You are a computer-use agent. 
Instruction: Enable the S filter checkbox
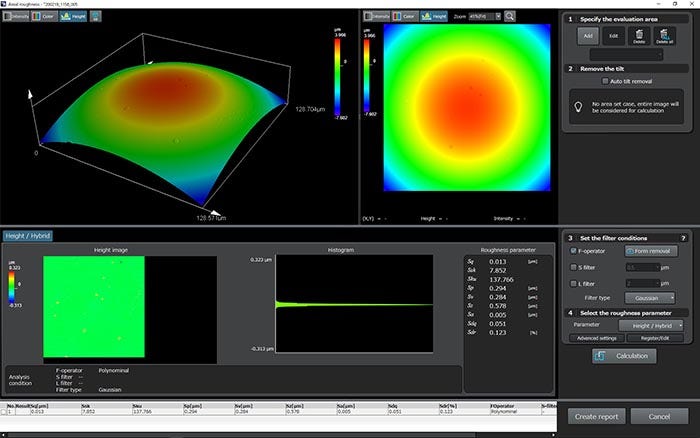(572, 267)
